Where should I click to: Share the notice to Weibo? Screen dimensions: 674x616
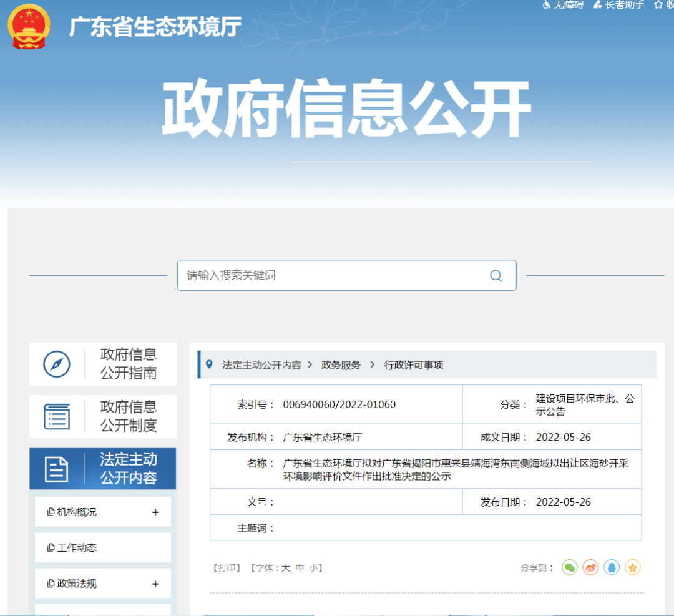[590, 567]
